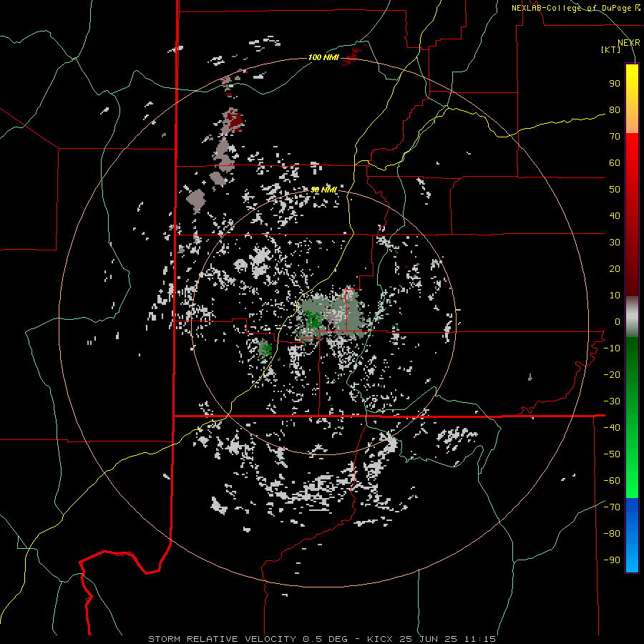This screenshot has width=644, height=644.
Task: Click the 30 value on the velocity scale
Action: click(615, 243)
